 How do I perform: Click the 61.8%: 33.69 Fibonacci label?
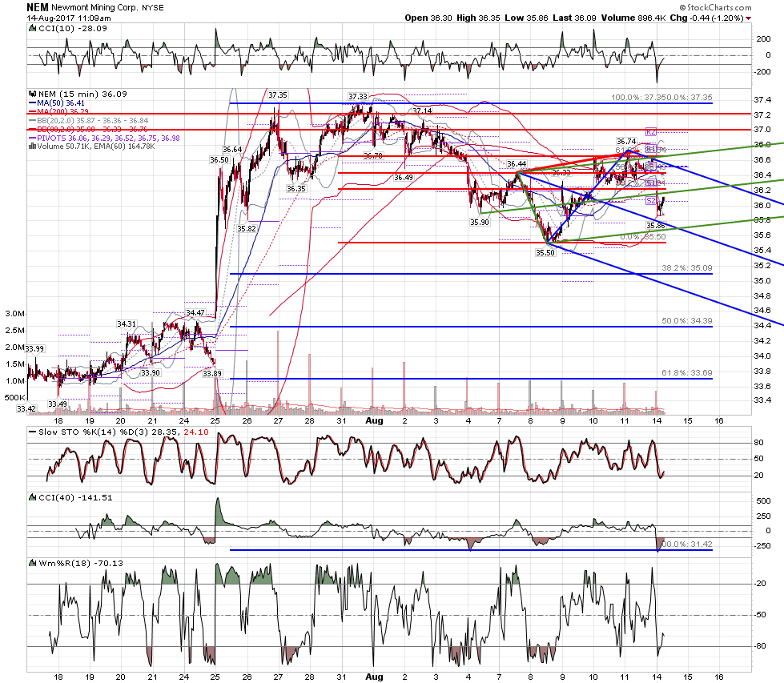(687, 373)
